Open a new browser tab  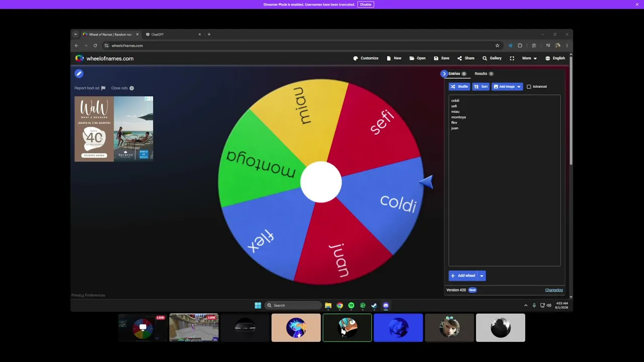pyautogui.click(x=209, y=35)
